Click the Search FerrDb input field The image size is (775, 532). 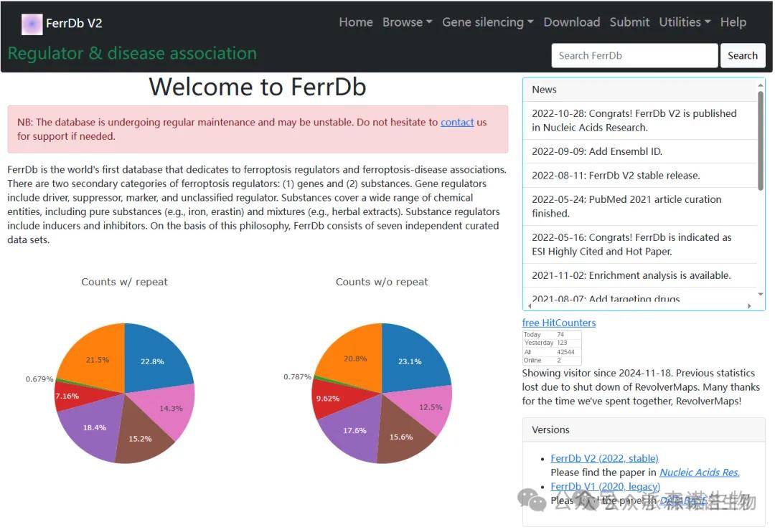pos(634,55)
